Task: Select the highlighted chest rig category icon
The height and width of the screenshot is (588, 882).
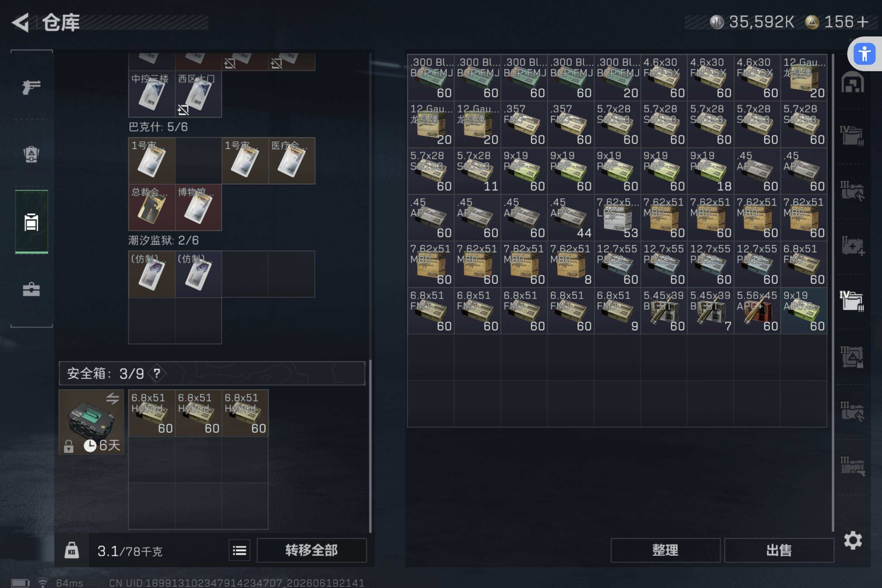Action: (31, 222)
